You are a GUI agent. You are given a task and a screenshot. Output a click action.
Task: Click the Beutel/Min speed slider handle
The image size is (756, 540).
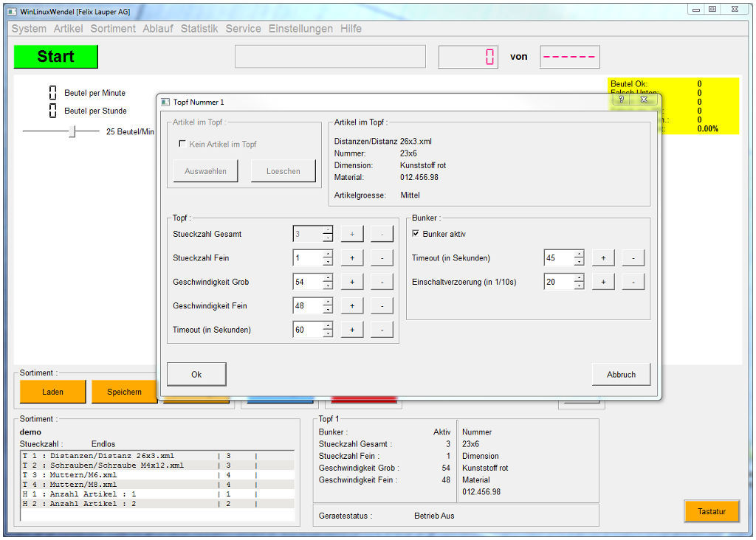click(x=72, y=131)
